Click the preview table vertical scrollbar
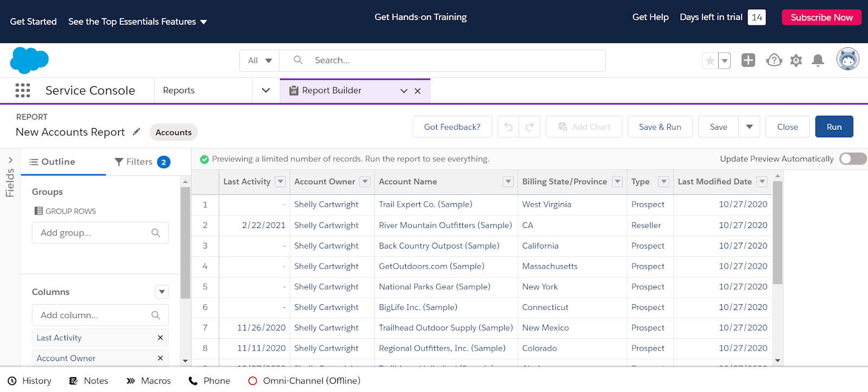Screen dimensions: 868x392 coord(777,232)
